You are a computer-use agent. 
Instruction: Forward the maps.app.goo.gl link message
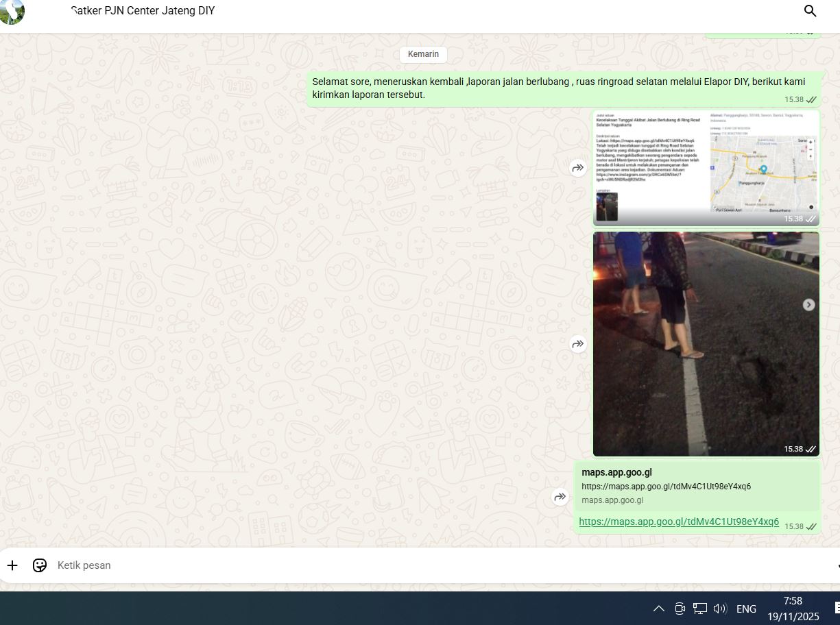[x=560, y=498]
